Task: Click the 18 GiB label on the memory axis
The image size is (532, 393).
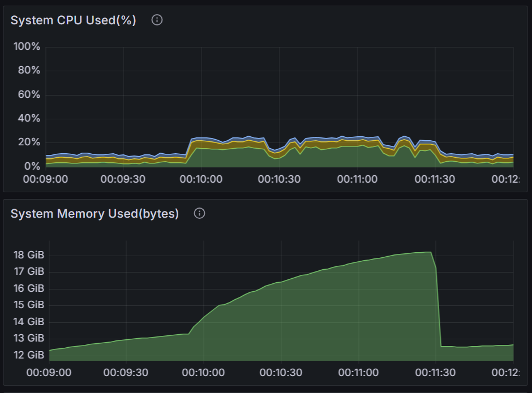Action: (29, 255)
